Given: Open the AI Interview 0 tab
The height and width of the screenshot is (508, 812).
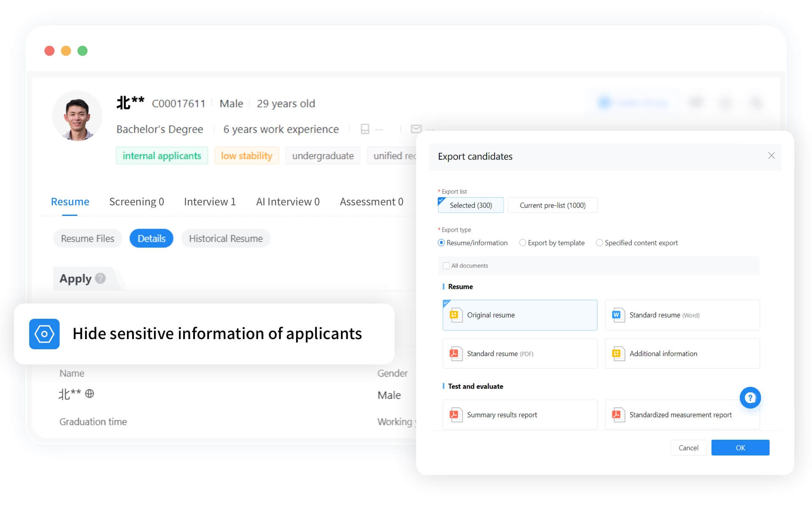Looking at the screenshot, I should (x=288, y=202).
